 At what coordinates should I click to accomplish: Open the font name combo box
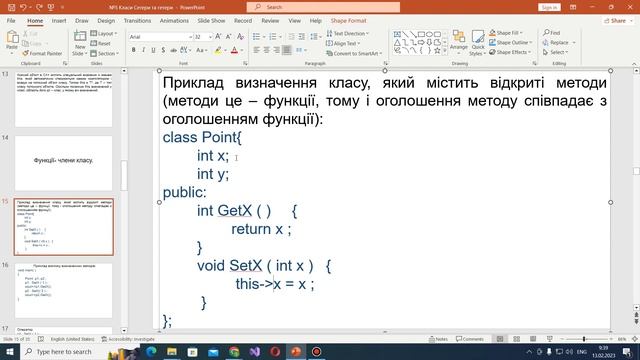point(160,37)
